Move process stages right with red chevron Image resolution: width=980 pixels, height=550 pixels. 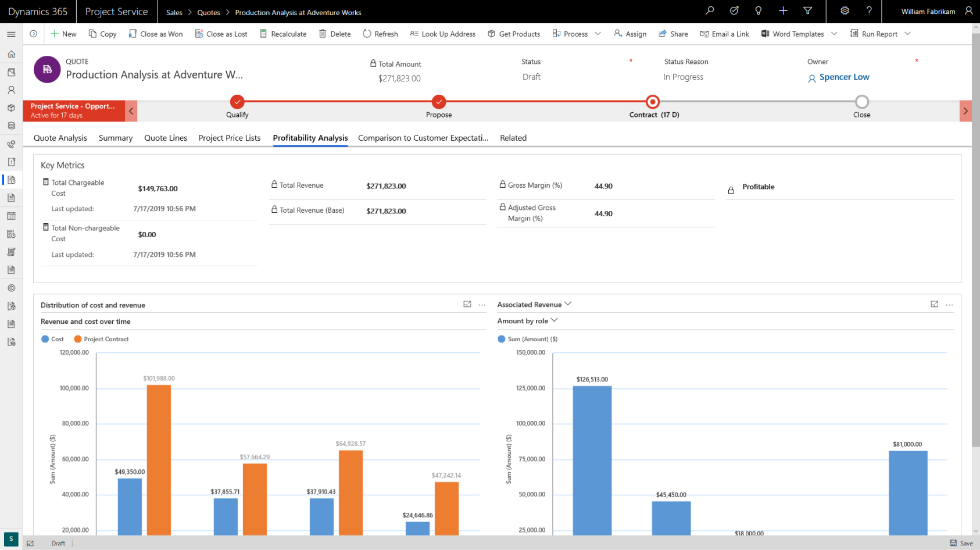coord(965,111)
